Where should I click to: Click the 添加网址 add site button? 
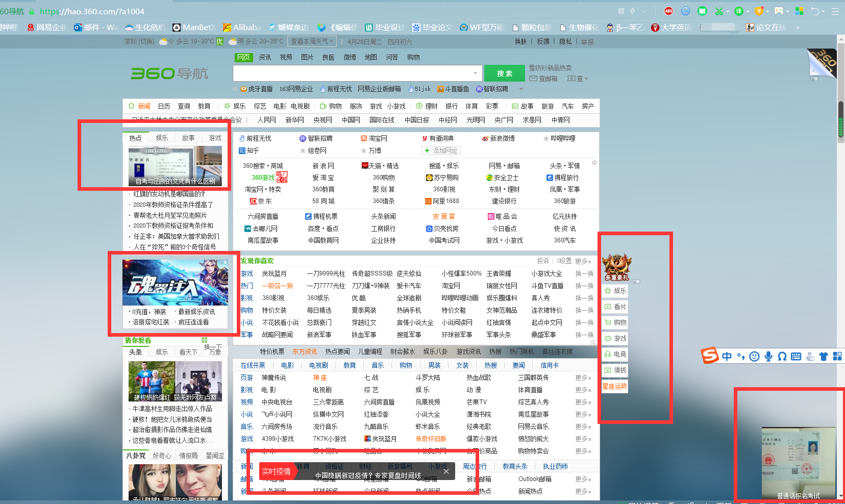(442, 150)
